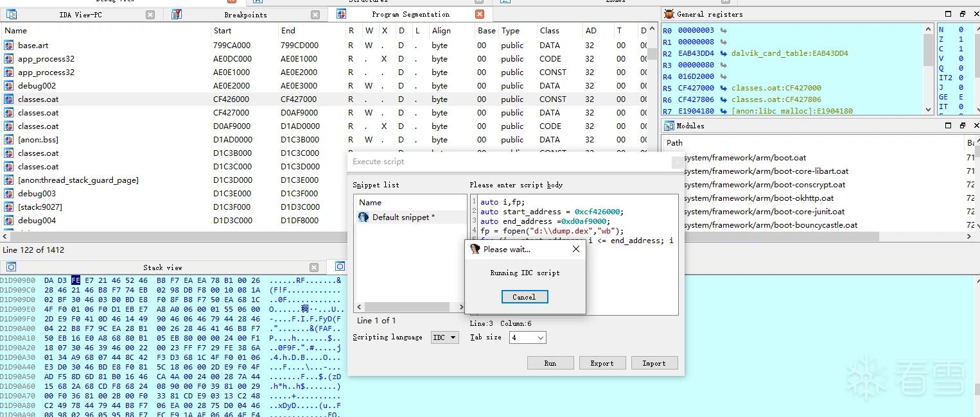Image resolution: width=980 pixels, height=417 pixels.
Task: Click the jump arrow next to R5 value
Action: 724,88
